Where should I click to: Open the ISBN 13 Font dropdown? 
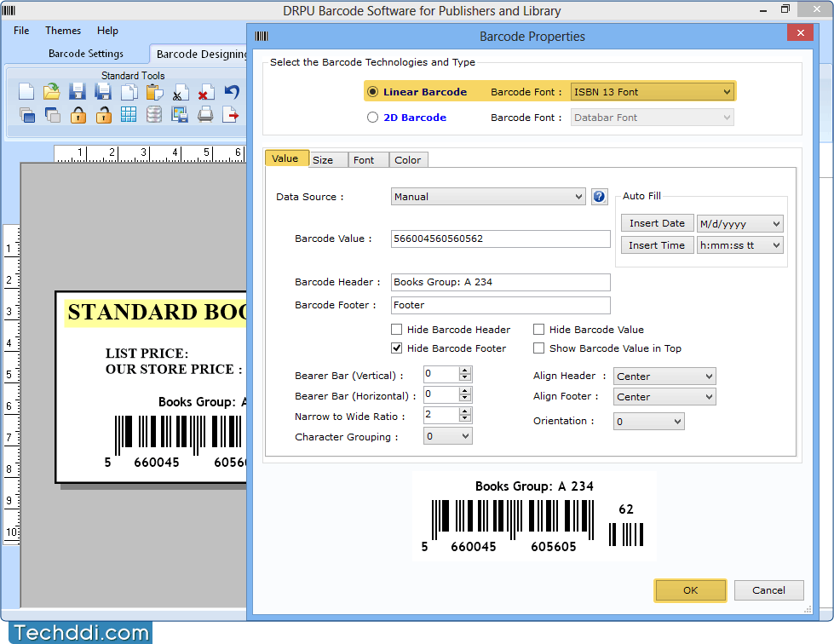coord(653,91)
